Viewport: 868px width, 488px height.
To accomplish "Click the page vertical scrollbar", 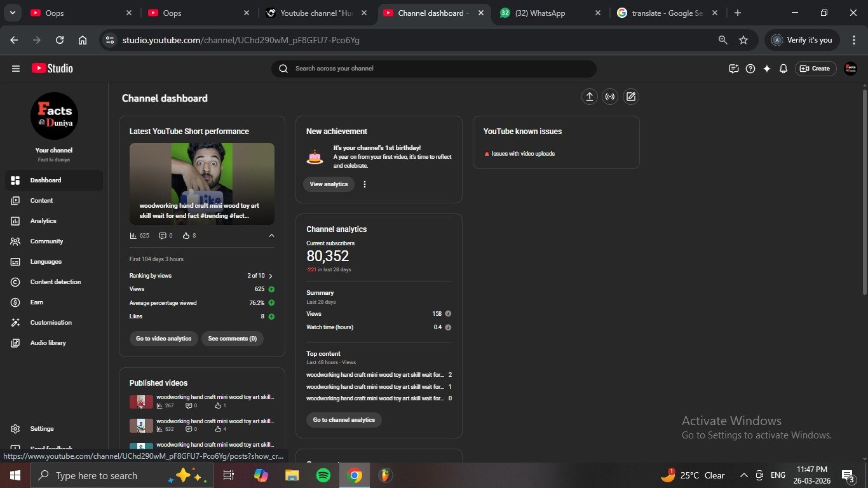I will point(864,191).
